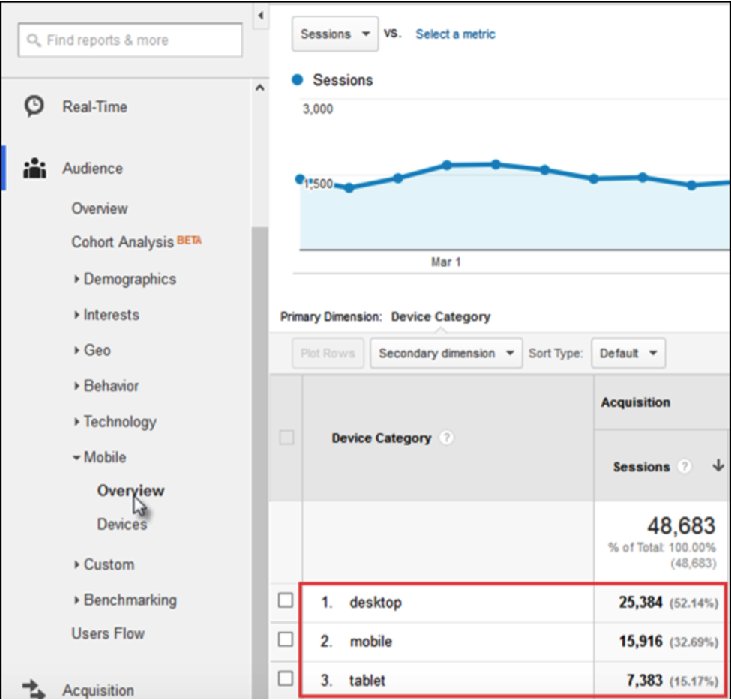This screenshot has height=700, width=731.
Task: Click the Select a metric link
Action: pos(455,34)
